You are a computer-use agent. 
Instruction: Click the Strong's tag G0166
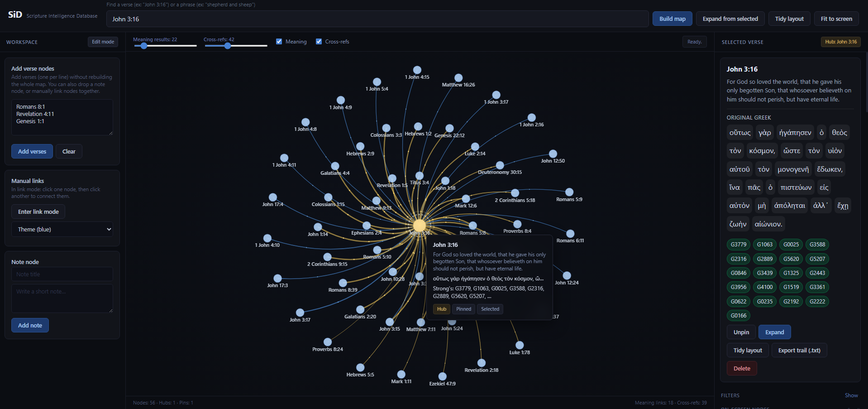point(739,315)
